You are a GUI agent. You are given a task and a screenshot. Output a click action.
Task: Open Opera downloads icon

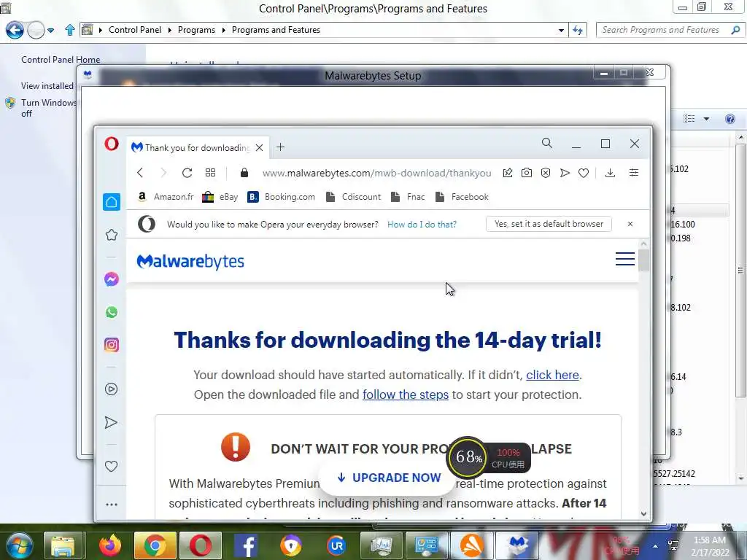pyautogui.click(x=610, y=173)
